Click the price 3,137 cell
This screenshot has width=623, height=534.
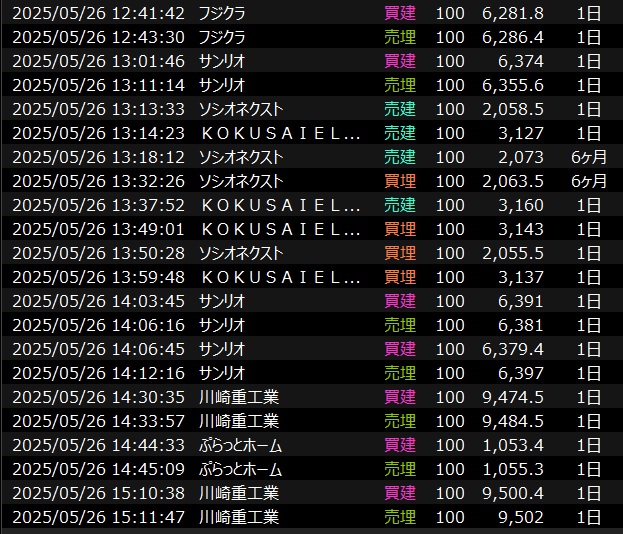(x=520, y=277)
